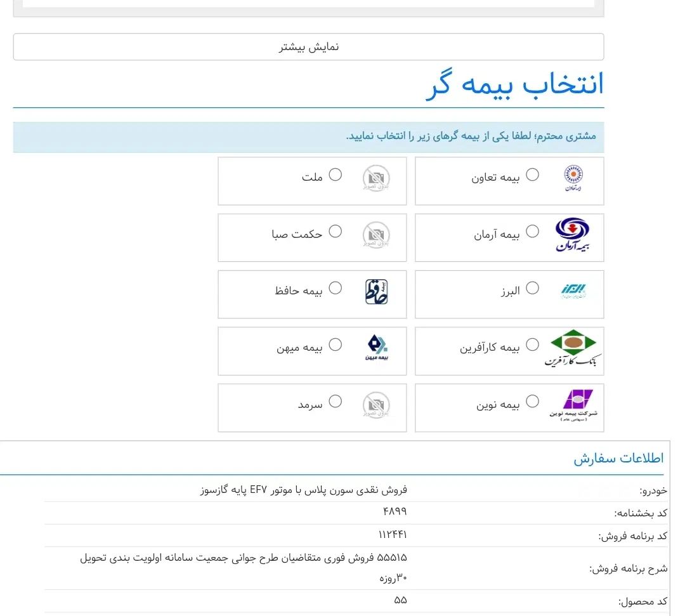Click the بیمه آرمان logo
Screen dimensions: 685x616
point(573,235)
